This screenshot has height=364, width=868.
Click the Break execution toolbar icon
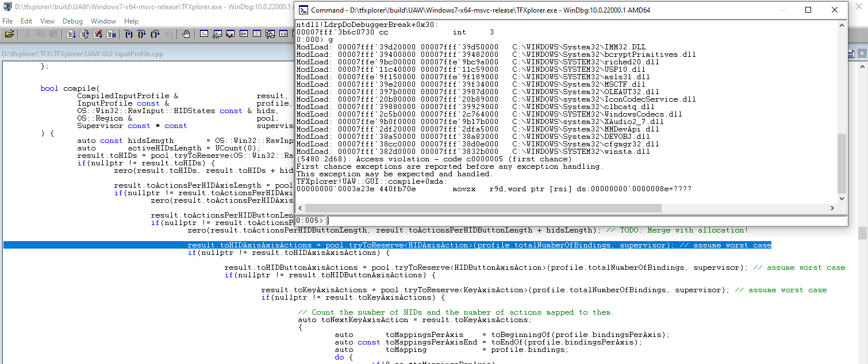click(112, 34)
